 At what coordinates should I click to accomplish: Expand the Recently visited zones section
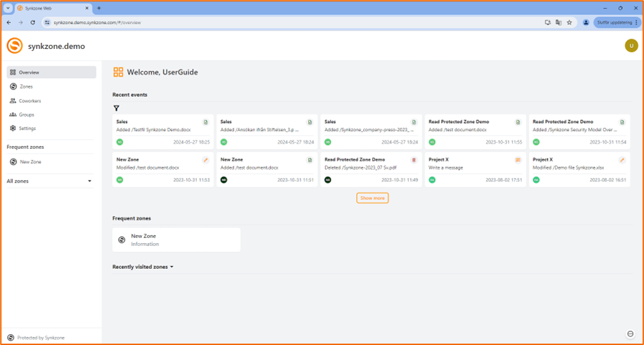(143, 267)
